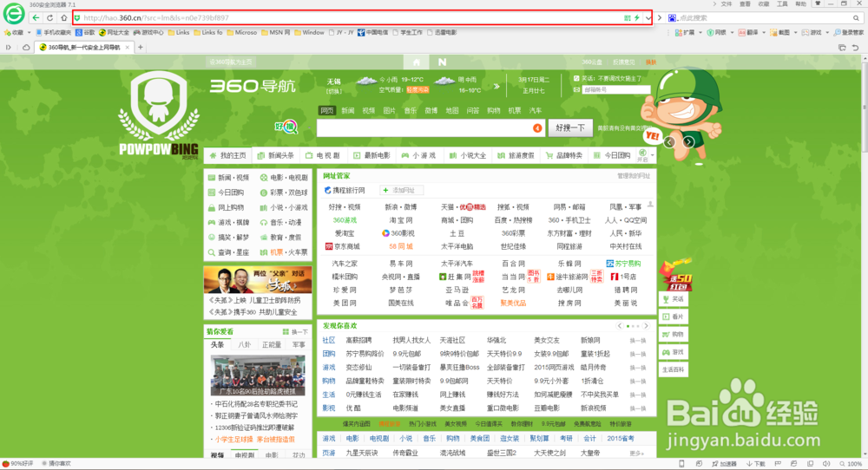Click the 邮箱帐号 email input field
This screenshot has height=470, width=868.
click(x=615, y=89)
